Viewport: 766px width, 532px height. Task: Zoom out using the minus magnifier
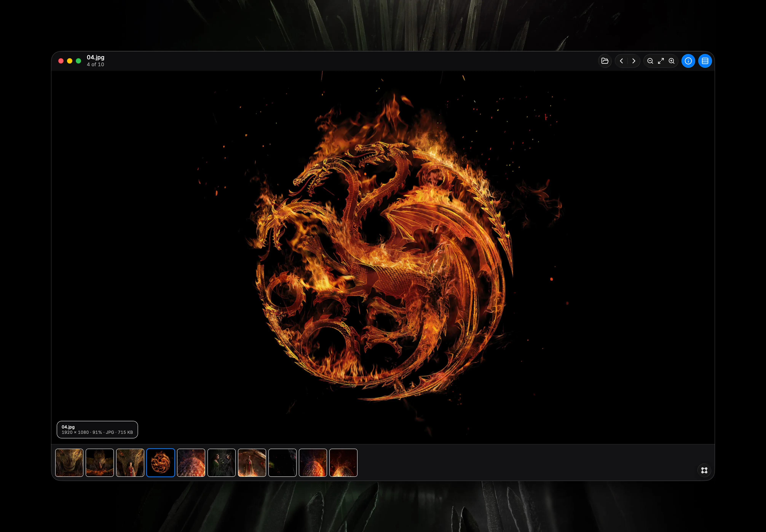pyautogui.click(x=650, y=61)
